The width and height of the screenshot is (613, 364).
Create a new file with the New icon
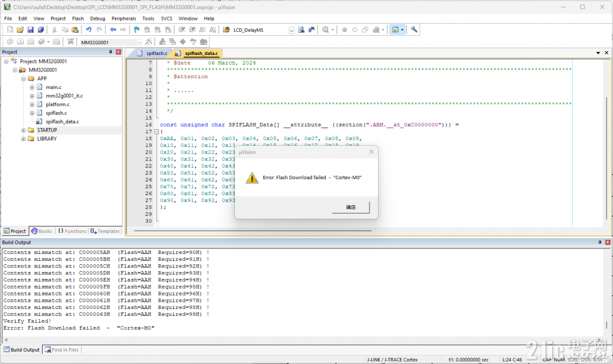coord(10,29)
